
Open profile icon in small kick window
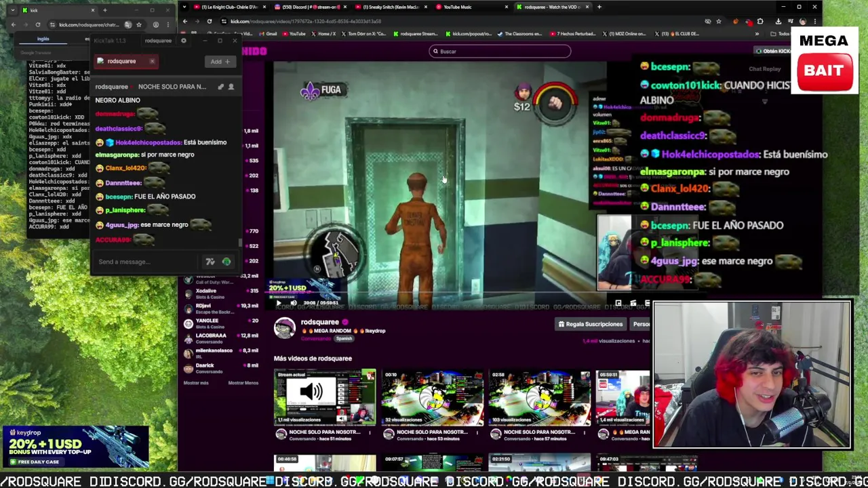(x=155, y=24)
